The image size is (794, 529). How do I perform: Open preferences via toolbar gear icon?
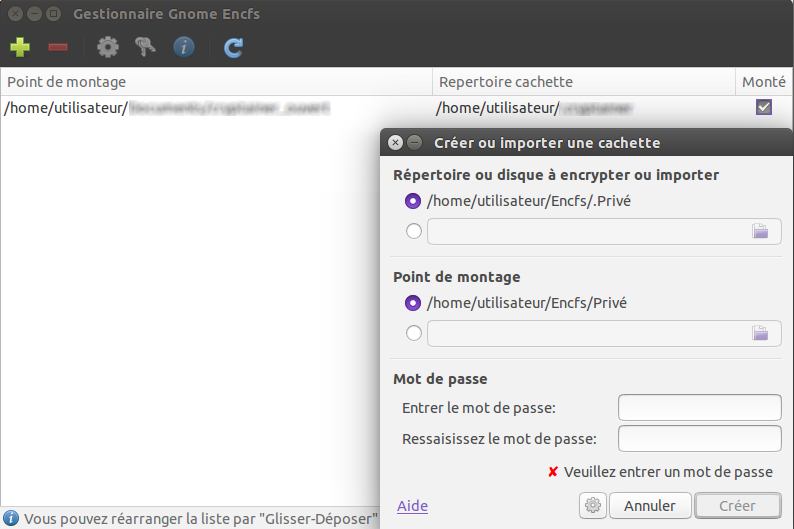(x=108, y=47)
